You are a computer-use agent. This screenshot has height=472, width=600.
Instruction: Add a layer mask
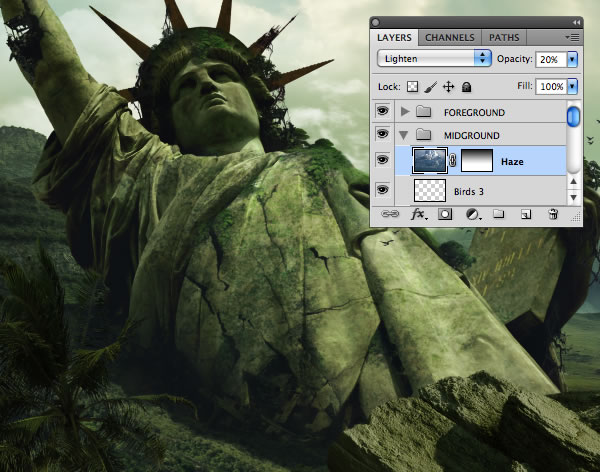pos(445,214)
